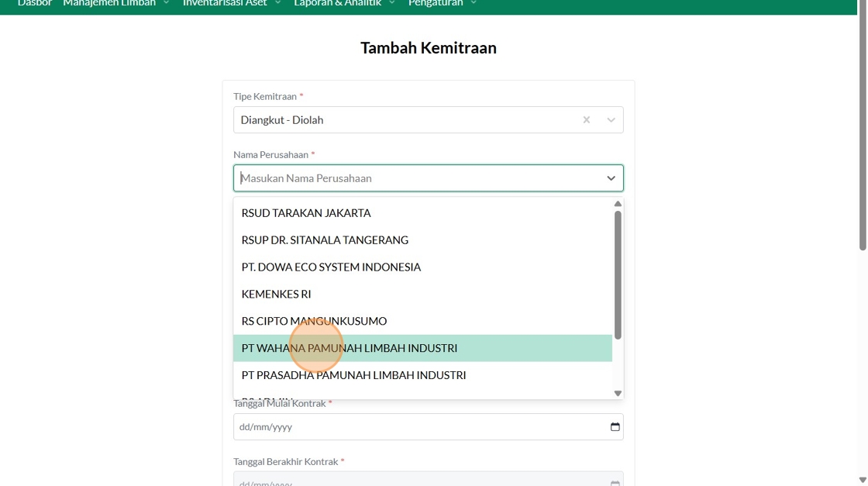Open the Manajemen Limbah menu
The height and width of the screenshot is (486, 868).
coord(109,3)
